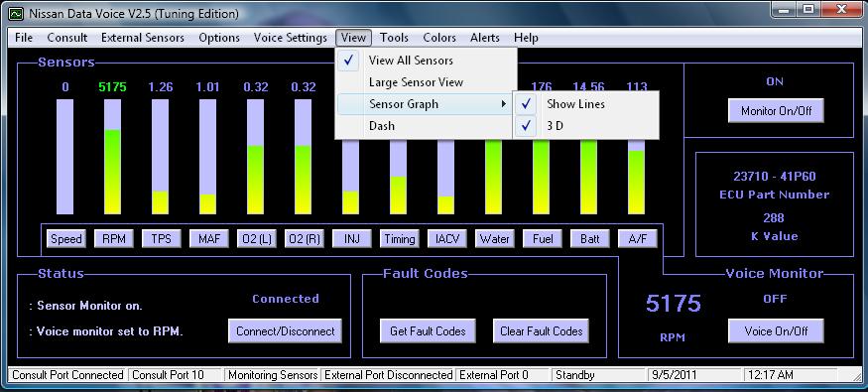This screenshot has width=868, height=392.
Task: Click Connect/Disconnect button
Action: [x=285, y=331]
